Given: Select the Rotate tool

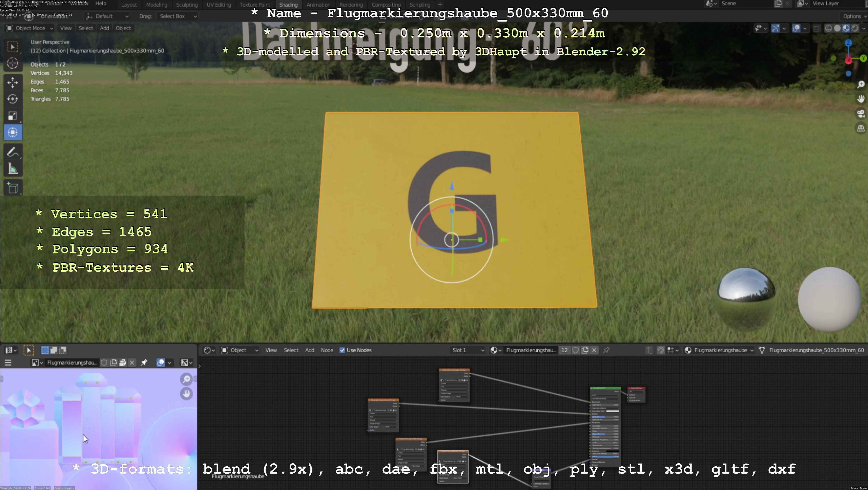Looking at the screenshot, I should point(13,99).
